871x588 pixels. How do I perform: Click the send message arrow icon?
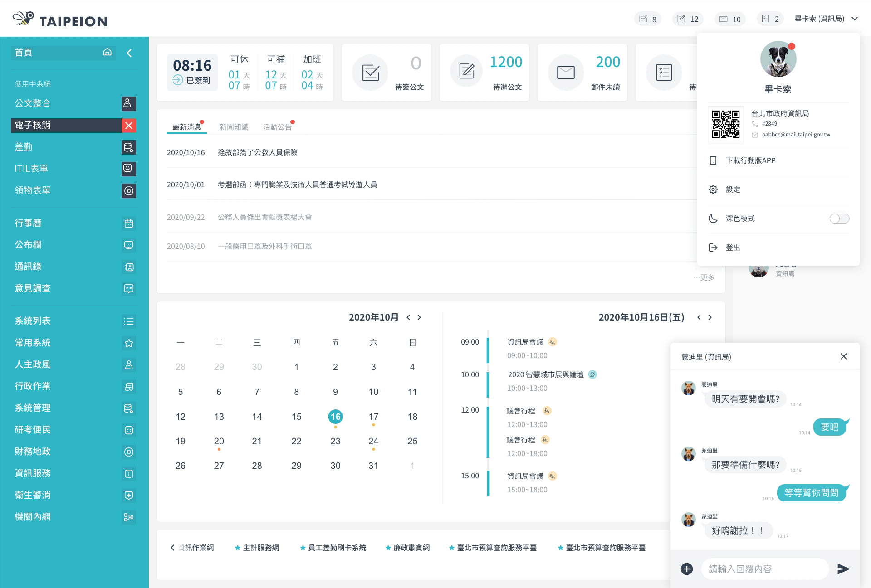pyautogui.click(x=843, y=569)
